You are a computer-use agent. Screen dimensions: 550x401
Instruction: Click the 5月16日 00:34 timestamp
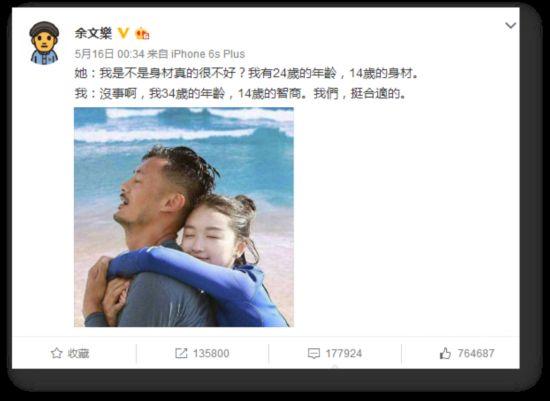tap(109, 54)
